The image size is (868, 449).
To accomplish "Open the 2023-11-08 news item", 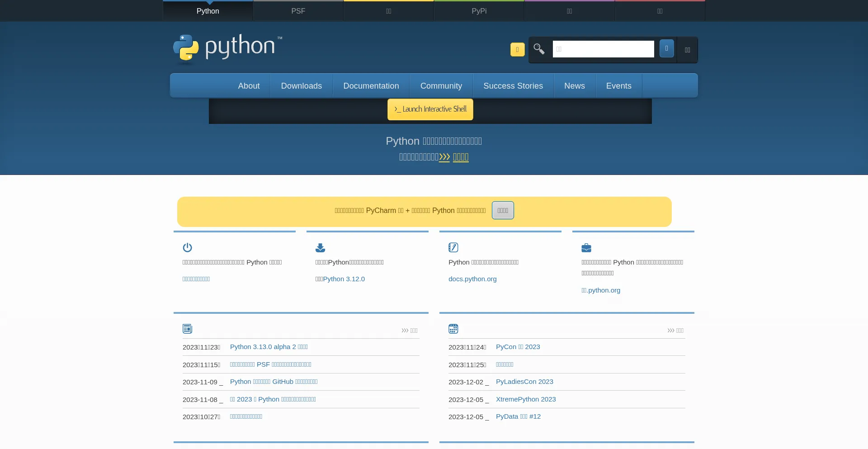I will (273, 399).
